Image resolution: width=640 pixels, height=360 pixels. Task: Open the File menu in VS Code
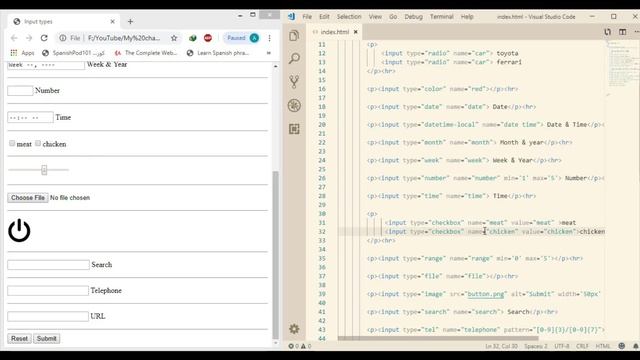[307, 17]
